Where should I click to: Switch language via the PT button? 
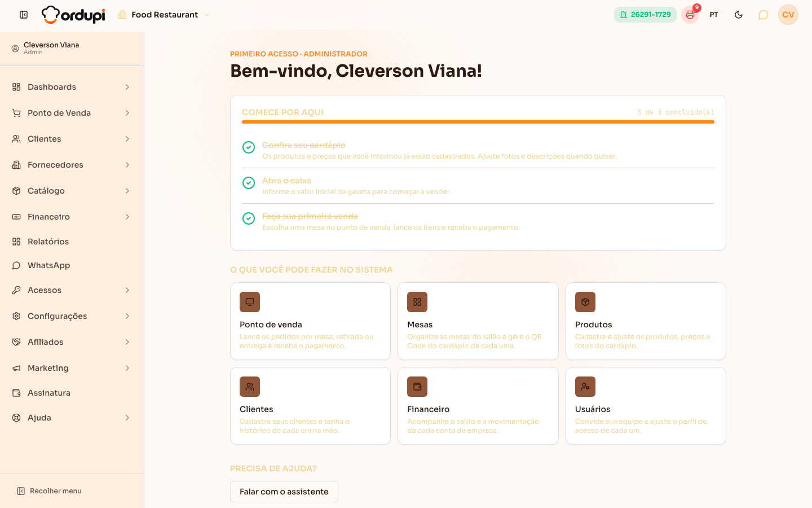pos(714,15)
